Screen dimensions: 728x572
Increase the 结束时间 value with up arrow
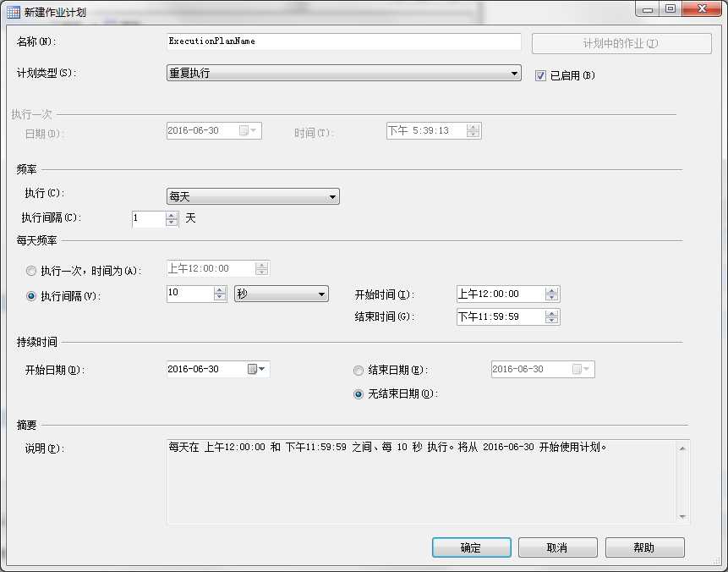point(551,313)
